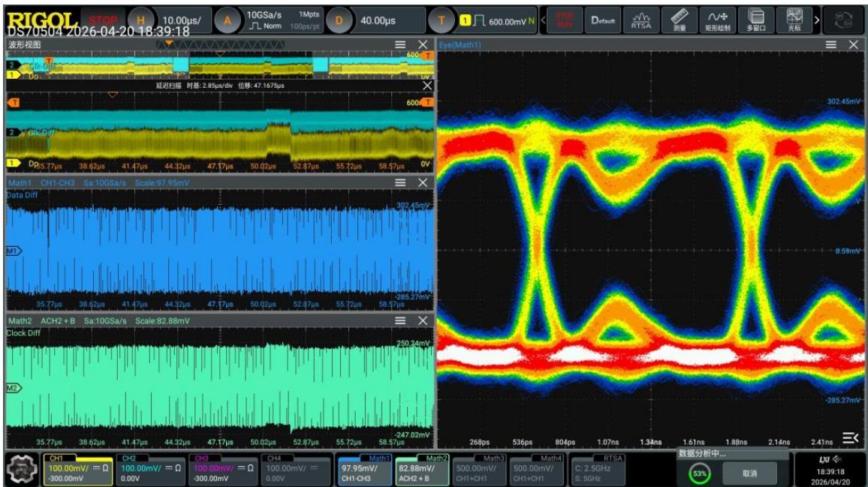The height and width of the screenshot is (487, 868).
Task: Open the 多窗口 multi-window tool
Action: 755,20
